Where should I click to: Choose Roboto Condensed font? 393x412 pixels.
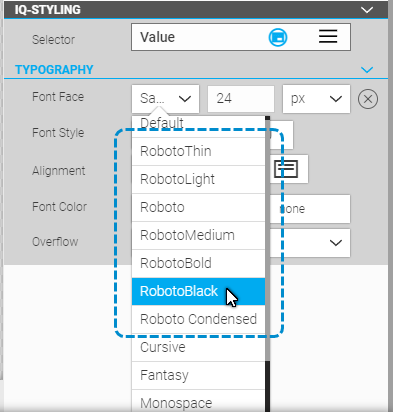click(198, 319)
